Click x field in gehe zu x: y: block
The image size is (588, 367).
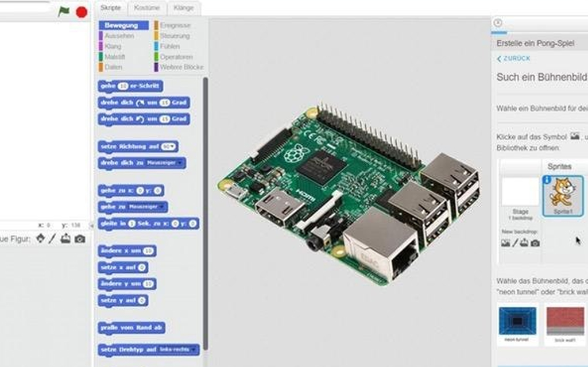[x=140, y=191]
